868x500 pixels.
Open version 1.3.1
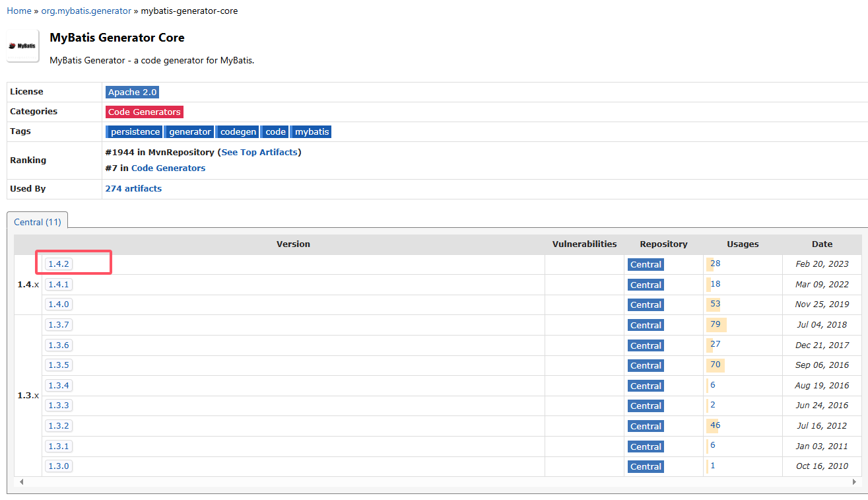click(59, 446)
